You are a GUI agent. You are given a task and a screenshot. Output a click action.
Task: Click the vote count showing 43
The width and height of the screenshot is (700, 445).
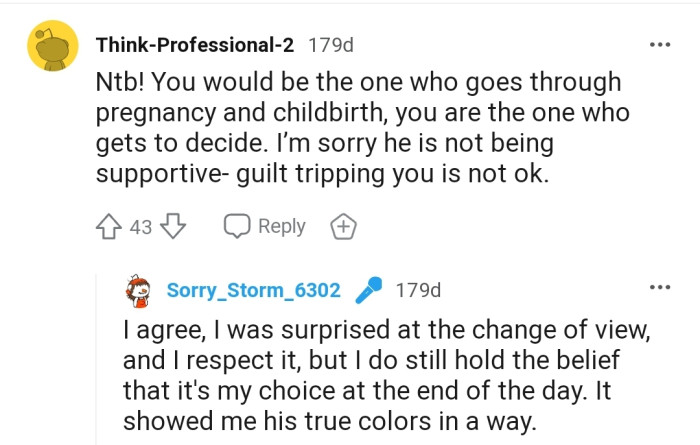click(x=141, y=227)
